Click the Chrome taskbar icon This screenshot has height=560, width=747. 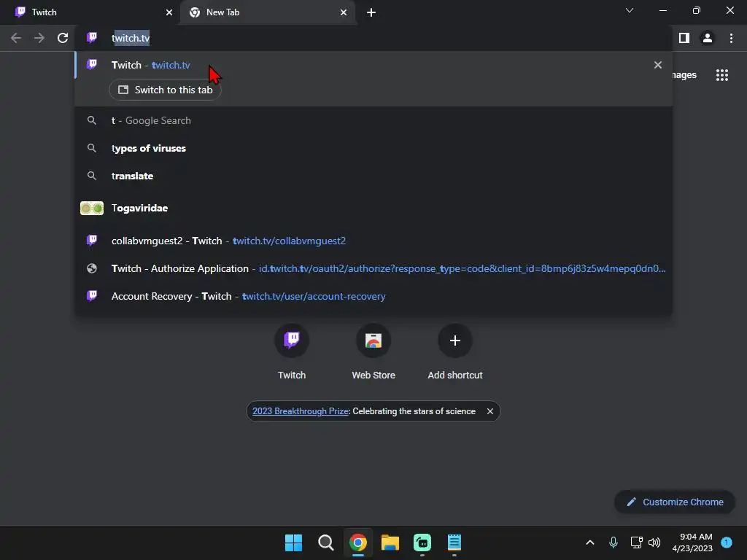[x=357, y=542]
